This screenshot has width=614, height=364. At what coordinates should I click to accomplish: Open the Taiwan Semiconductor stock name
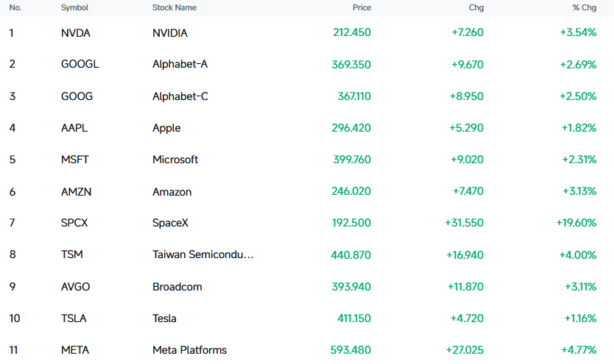pyautogui.click(x=203, y=254)
